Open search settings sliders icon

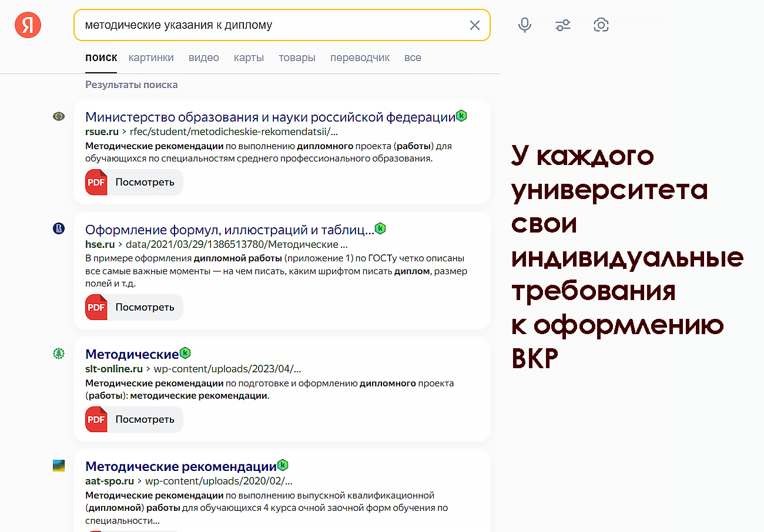pyautogui.click(x=563, y=25)
